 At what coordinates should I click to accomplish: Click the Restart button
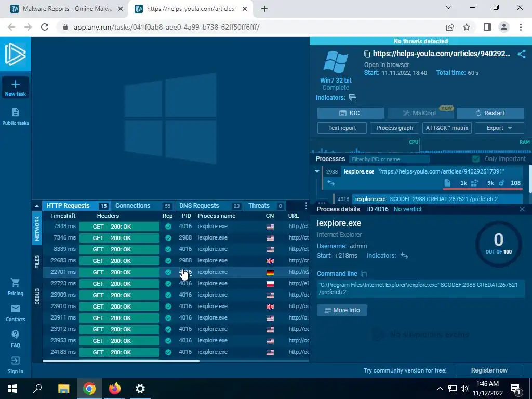490,113
